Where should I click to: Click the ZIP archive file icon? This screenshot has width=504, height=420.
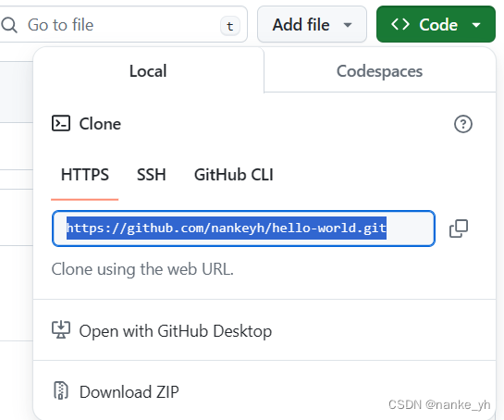61,390
